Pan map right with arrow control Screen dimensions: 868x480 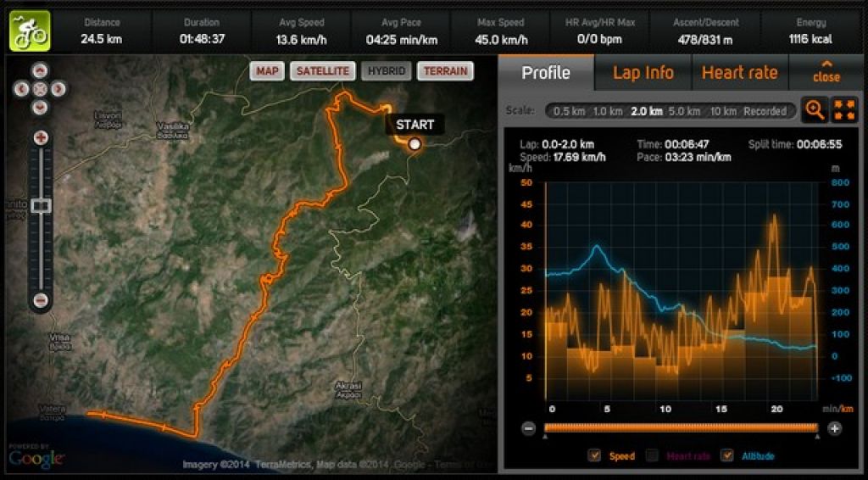pos(58,88)
